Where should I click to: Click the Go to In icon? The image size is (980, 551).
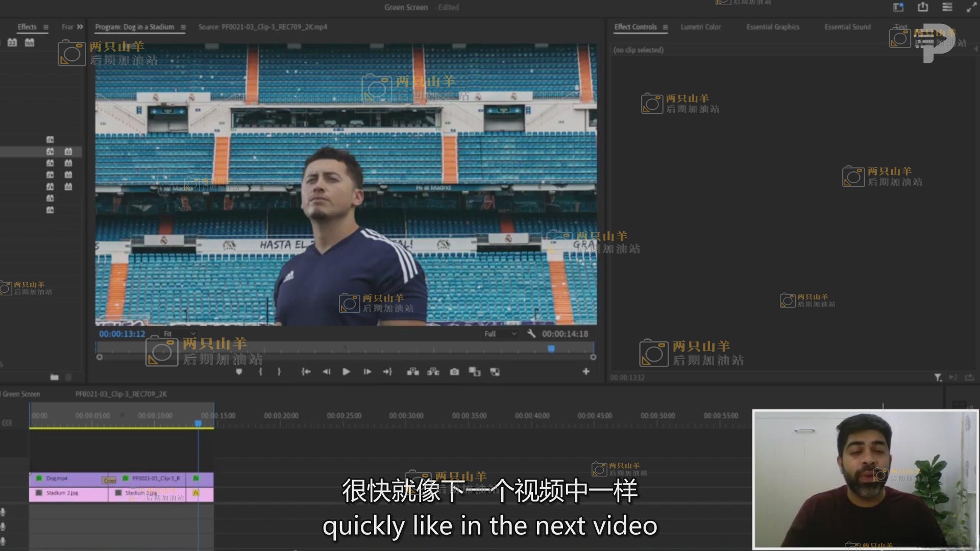pyautogui.click(x=306, y=372)
